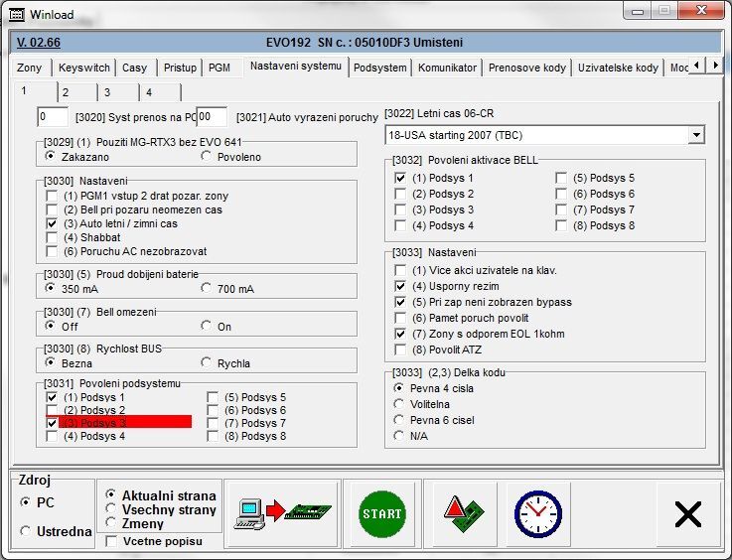Viewport: 732px width, 560px height.
Task: Check Podsys 2 under Povoleni podsystemu
Action: pos(53,410)
